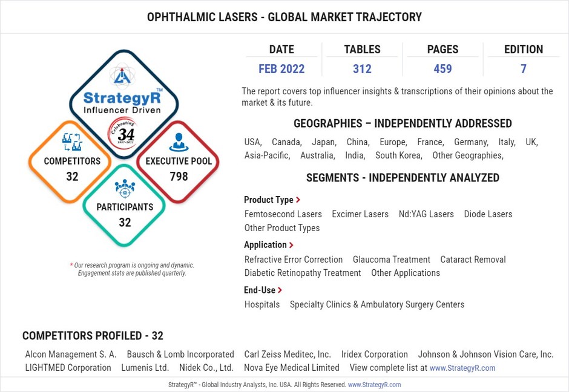Click the StrategyR atom logo icon
Viewport: 569px width, 392px height.
point(122,75)
